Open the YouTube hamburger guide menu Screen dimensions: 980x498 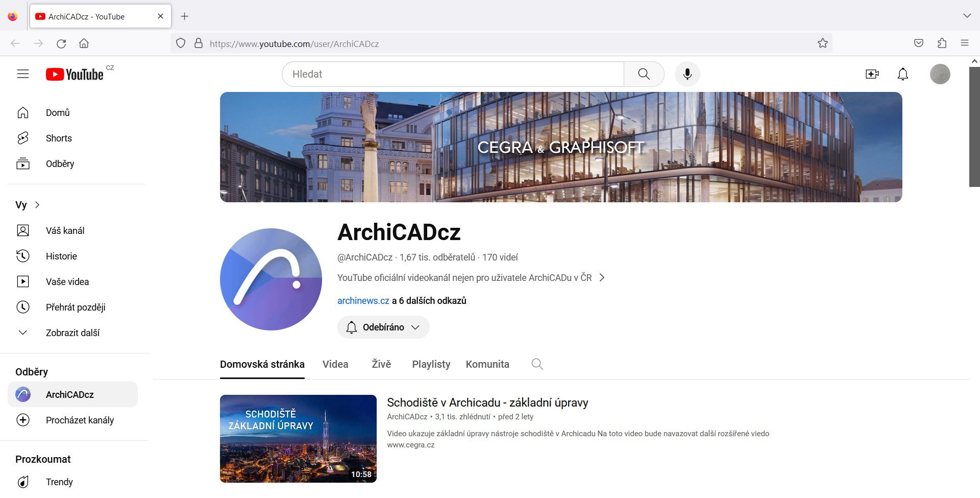point(23,74)
